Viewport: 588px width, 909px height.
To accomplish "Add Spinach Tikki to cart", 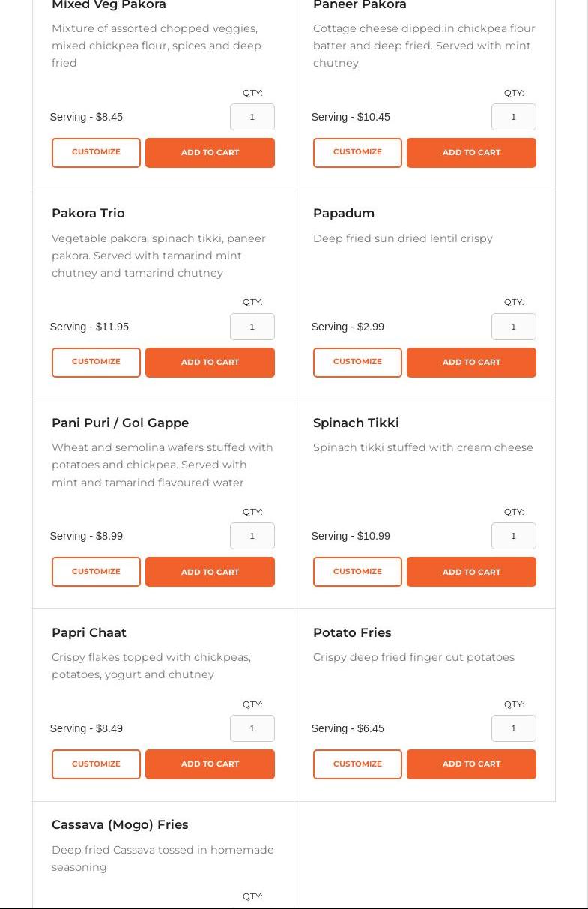I will pos(471,572).
